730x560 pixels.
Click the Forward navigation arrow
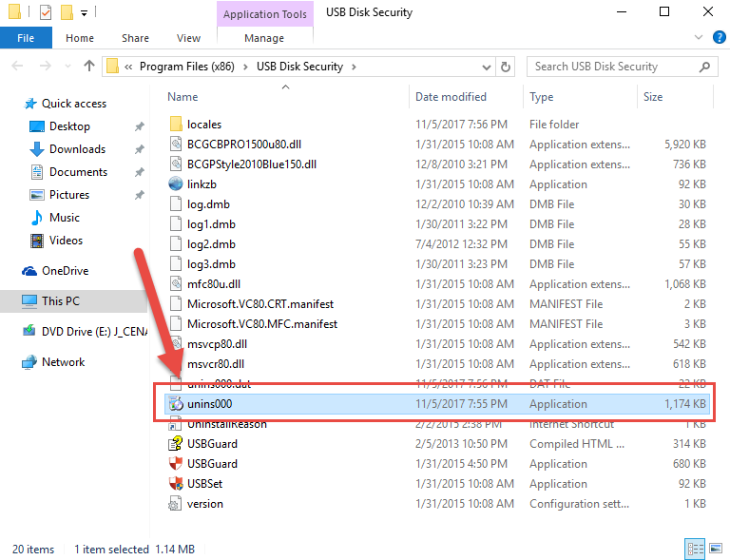pos(46,67)
